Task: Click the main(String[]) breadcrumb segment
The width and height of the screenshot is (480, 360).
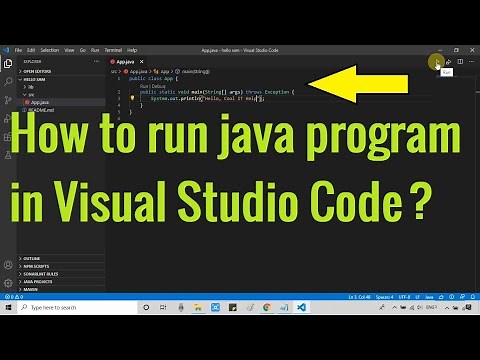Action: pyautogui.click(x=193, y=71)
